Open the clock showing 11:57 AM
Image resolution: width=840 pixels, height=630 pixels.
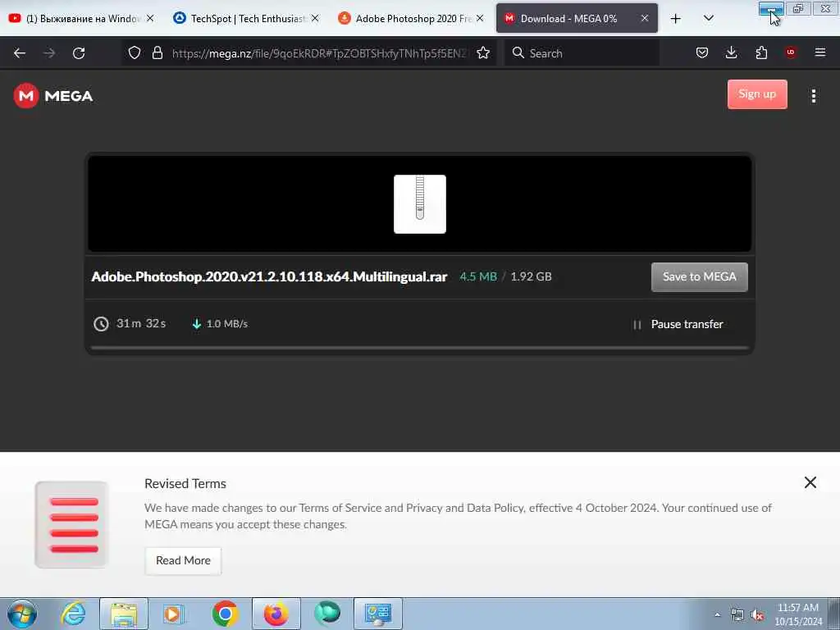(798, 614)
